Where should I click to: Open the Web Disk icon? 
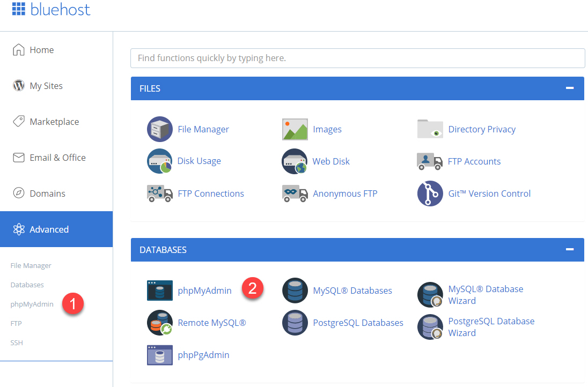(295, 161)
